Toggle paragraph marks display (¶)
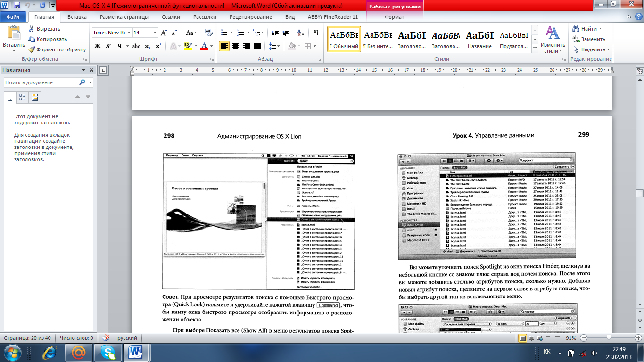 click(316, 33)
